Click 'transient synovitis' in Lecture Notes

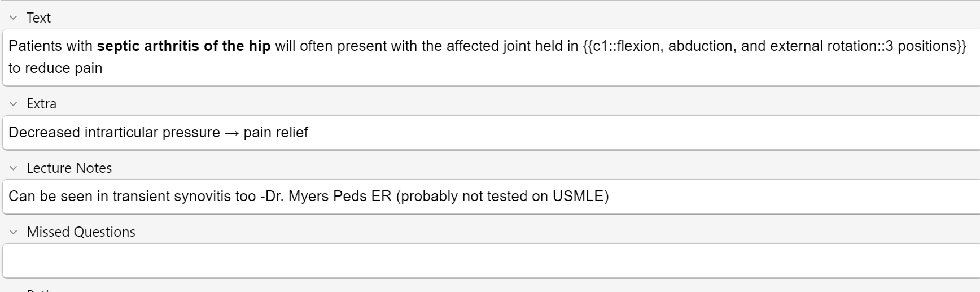pos(172,196)
